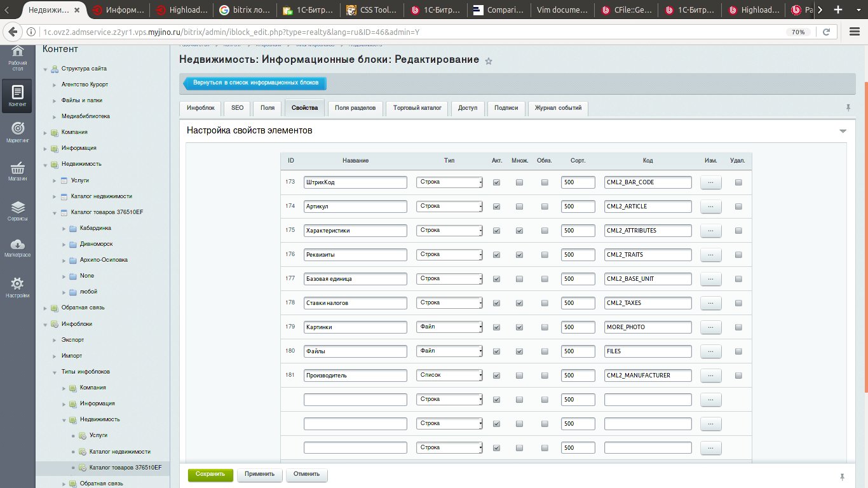The image size is (868, 488).
Task: Open the Сервисы sidebar section
Action: (x=18, y=210)
